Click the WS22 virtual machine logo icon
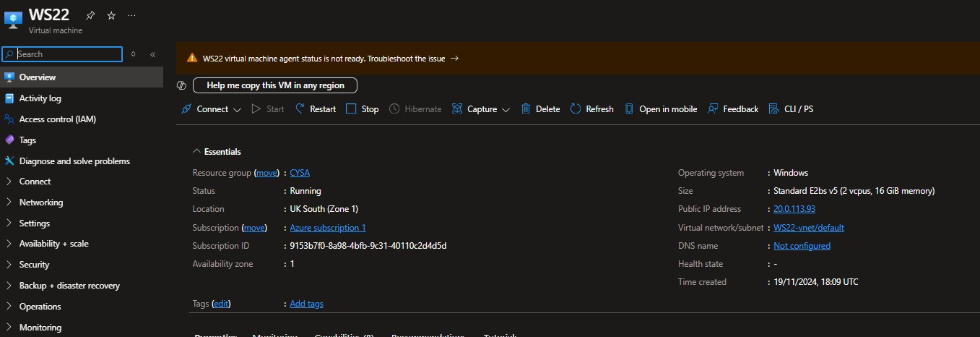Image resolution: width=980 pixels, height=337 pixels. point(14,20)
